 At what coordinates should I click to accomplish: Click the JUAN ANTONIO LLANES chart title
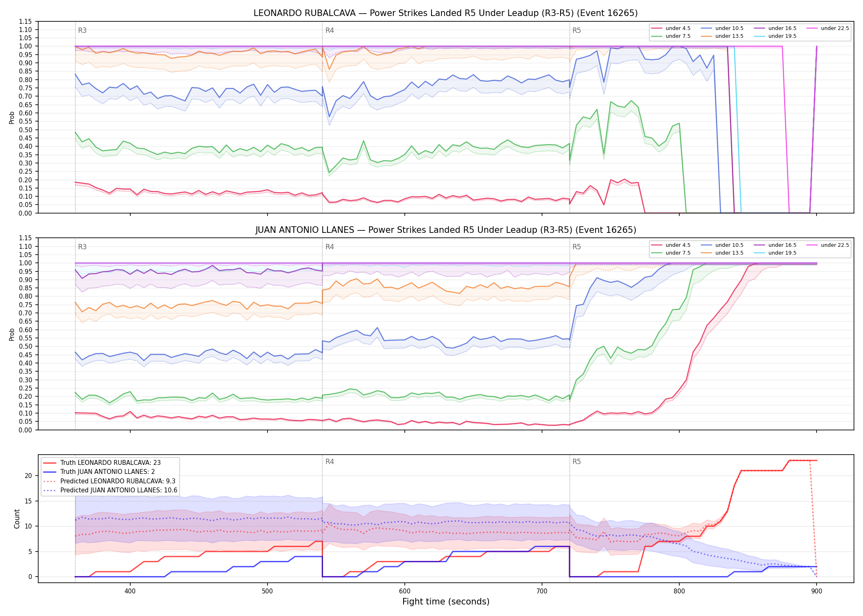point(445,230)
